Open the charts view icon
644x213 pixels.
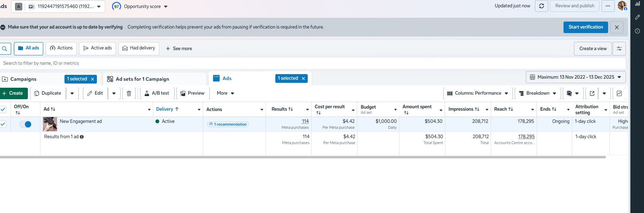pyautogui.click(x=619, y=93)
